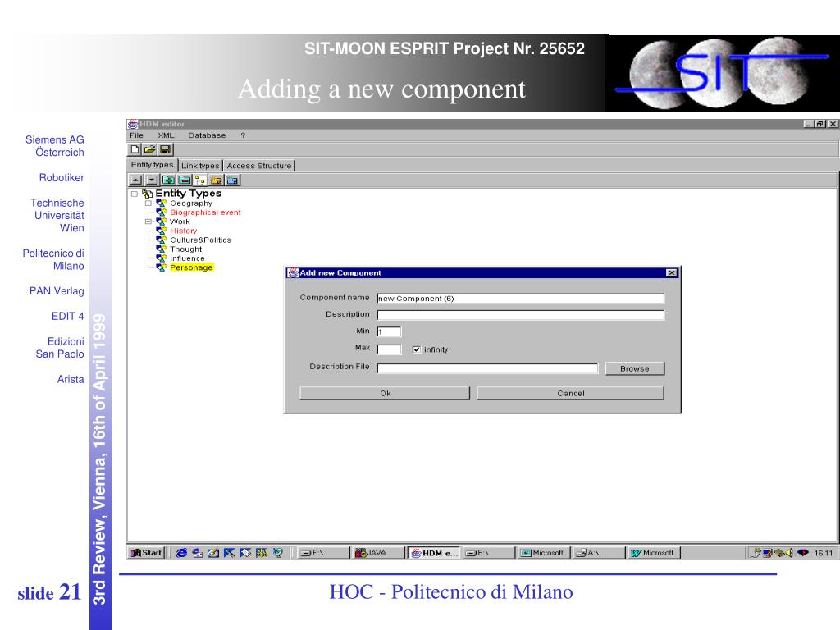
Task: Click the Description File input field
Action: tap(487, 368)
